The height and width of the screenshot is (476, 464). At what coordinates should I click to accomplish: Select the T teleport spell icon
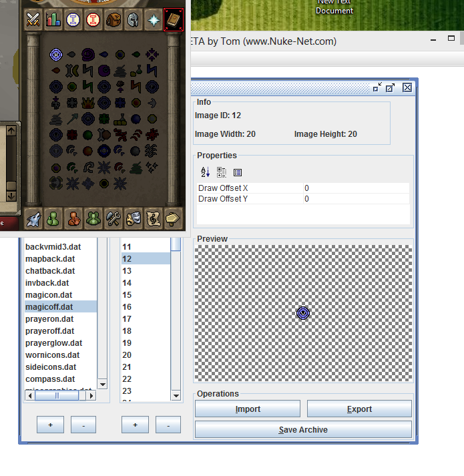point(56,151)
